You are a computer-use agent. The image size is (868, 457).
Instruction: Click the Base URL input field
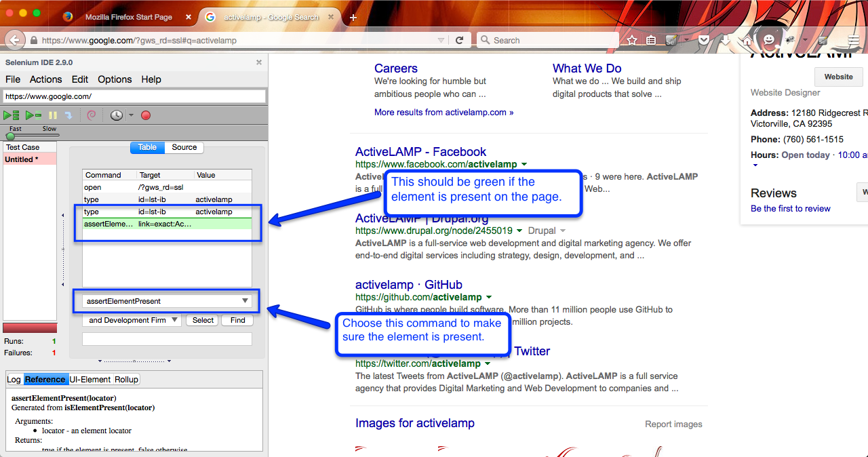(134, 96)
